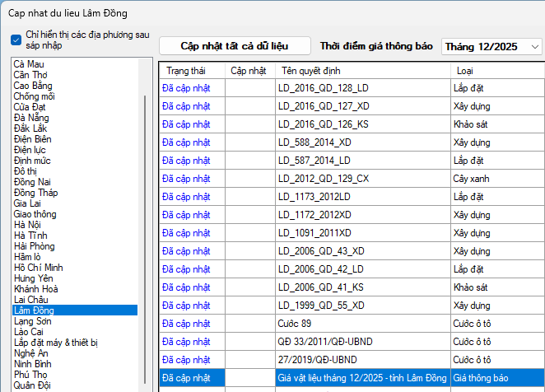This screenshot has height=392, width=545.
Task: Pick Khánh Hoà from the locality list
Action: [36, 288]
